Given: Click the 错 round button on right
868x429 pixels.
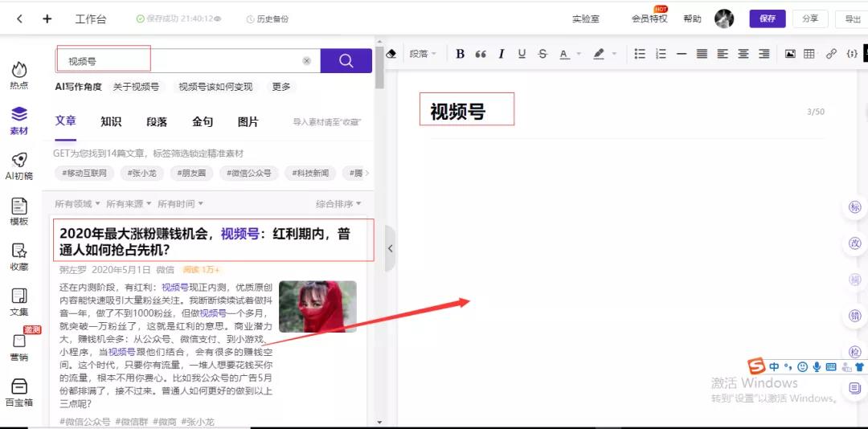Looking at the screenshot, I should pyautogui.click(x=855, y=316).
